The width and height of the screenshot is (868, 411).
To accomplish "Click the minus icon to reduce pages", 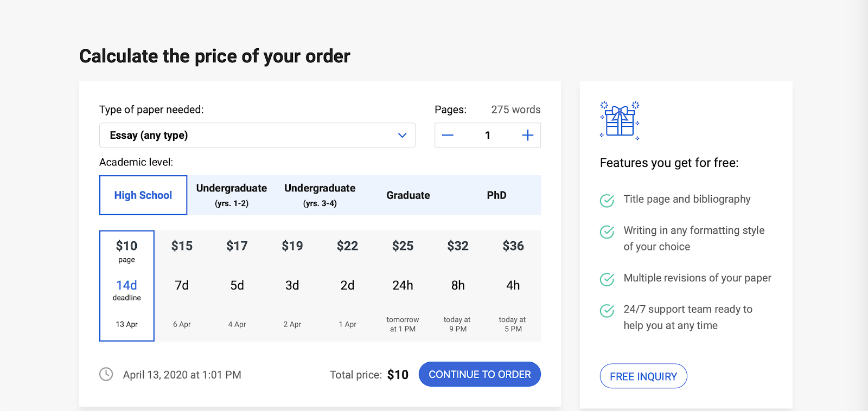I will [x=448, y=136].
